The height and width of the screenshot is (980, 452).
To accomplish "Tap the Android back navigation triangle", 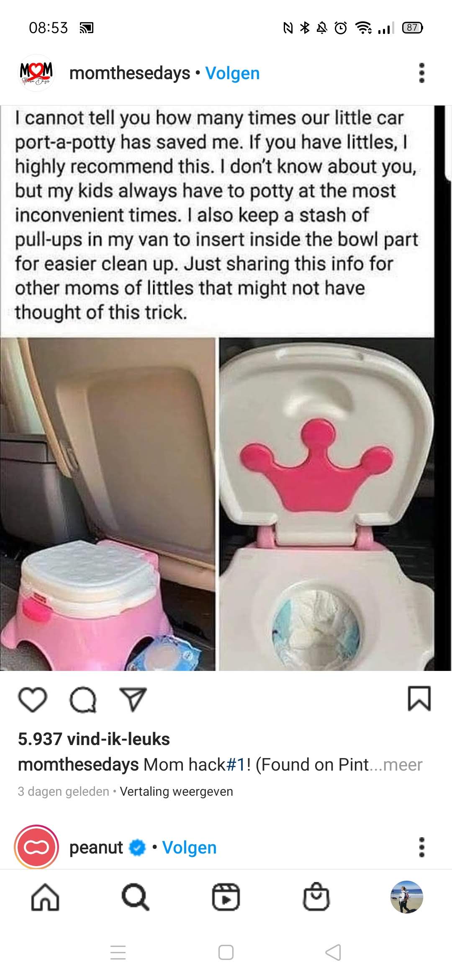I will (x=334, y=952).
